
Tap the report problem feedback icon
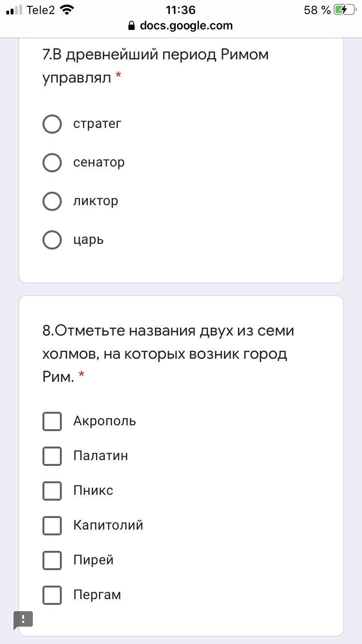(23, 619)
